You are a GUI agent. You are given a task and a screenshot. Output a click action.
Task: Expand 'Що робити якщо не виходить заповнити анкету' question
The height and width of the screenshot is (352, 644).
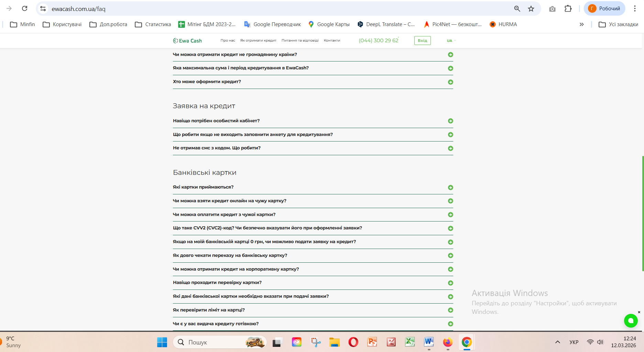coord(313,135)
